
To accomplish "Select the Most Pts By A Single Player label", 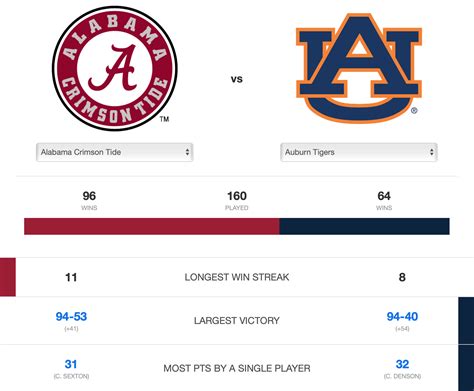I will 237,368.
